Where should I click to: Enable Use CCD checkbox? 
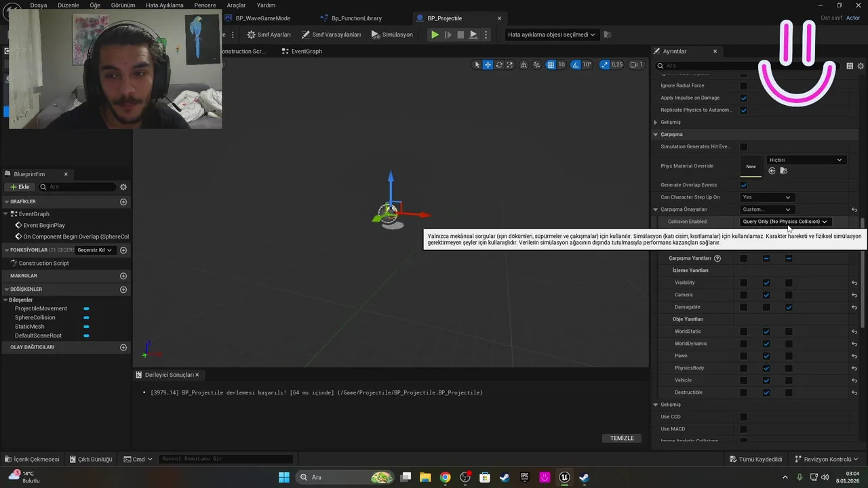click(x=743, y=417)
